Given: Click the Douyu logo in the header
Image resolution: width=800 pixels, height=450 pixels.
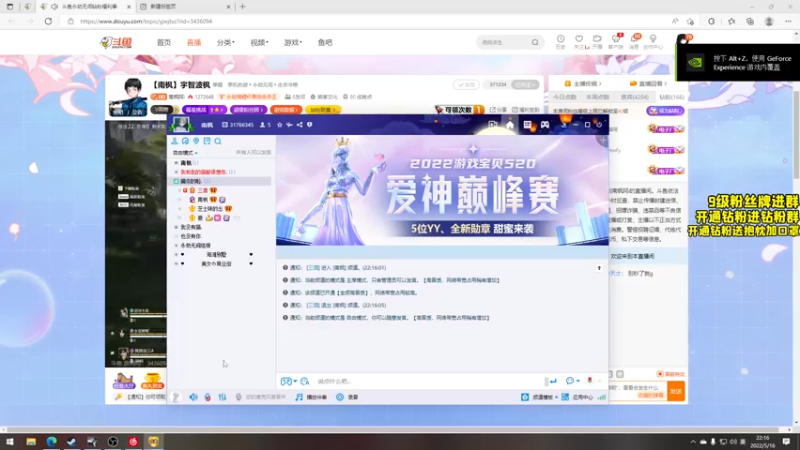Looking at the screenshot, I should click(116, 42).
